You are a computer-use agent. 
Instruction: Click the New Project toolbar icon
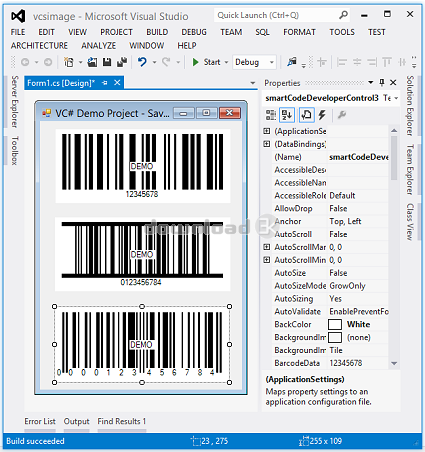point(69,62)
